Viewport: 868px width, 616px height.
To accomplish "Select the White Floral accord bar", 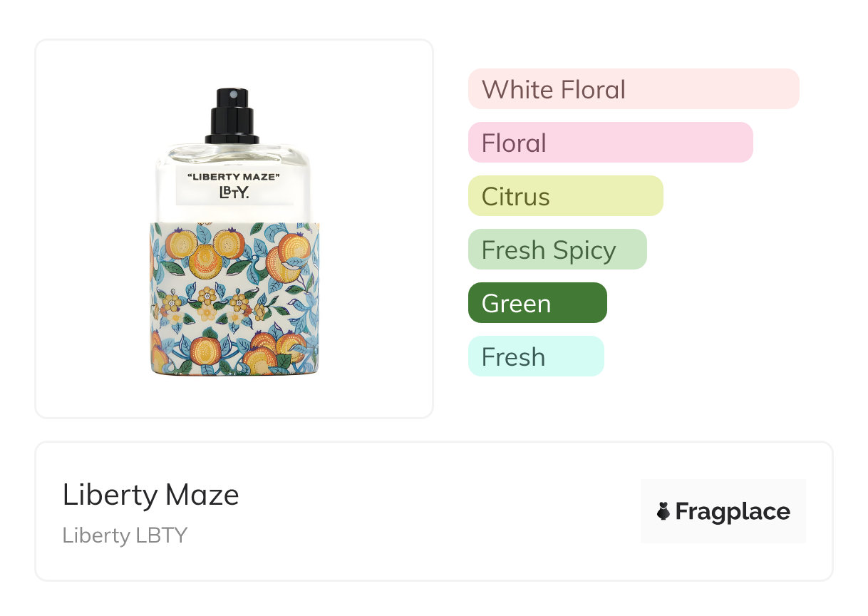I will [x=633, y=89].
